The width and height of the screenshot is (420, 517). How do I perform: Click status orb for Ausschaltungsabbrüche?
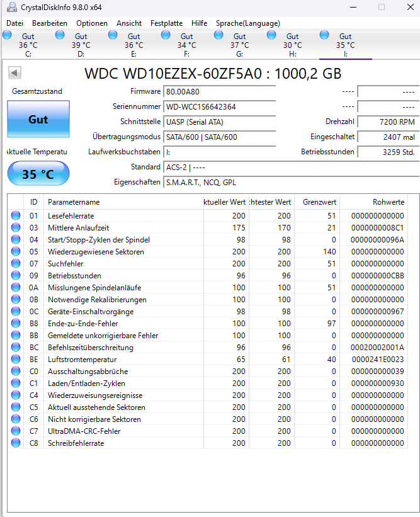(x=16, y=372)
